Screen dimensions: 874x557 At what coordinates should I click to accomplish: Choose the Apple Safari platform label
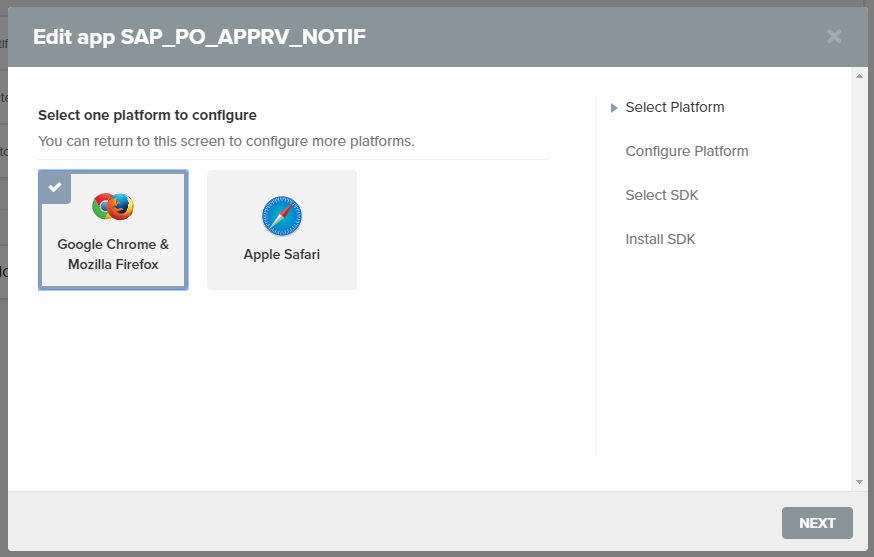(281, 254)
